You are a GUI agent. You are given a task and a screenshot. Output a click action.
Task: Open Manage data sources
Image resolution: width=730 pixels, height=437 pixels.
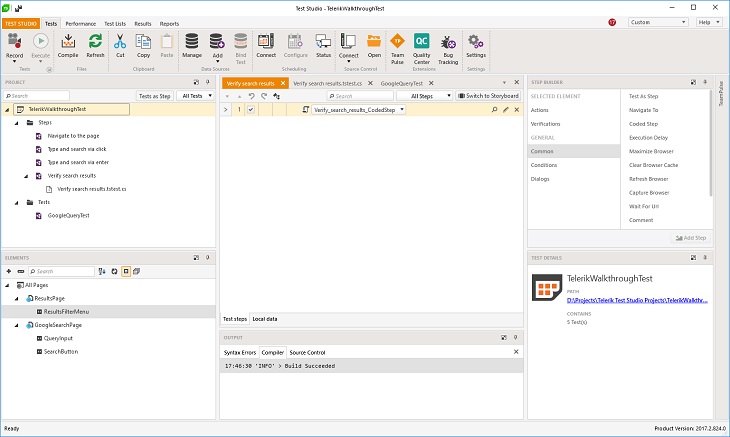[192, 41]
